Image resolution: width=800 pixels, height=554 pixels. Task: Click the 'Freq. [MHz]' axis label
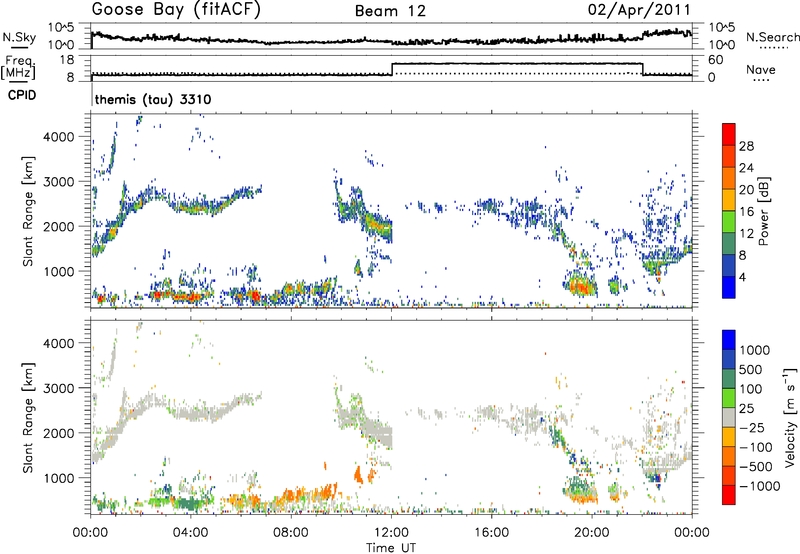[18, 67]
